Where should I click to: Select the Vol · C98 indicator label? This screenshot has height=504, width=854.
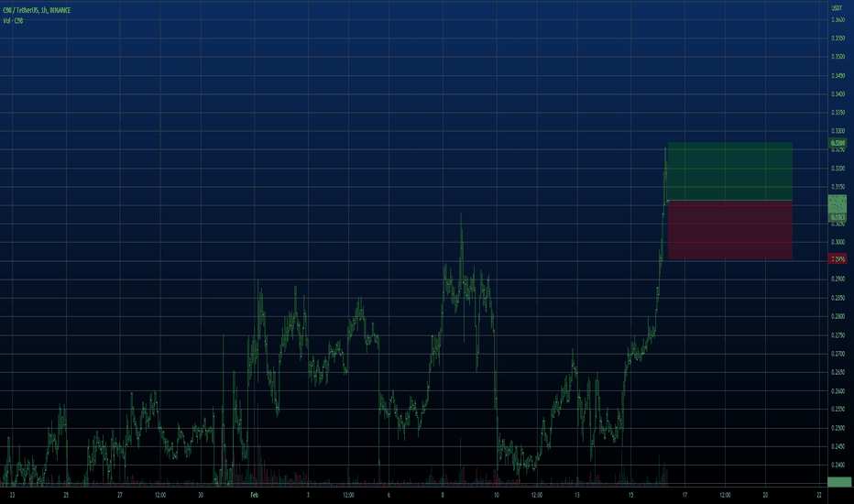[13, 21]
